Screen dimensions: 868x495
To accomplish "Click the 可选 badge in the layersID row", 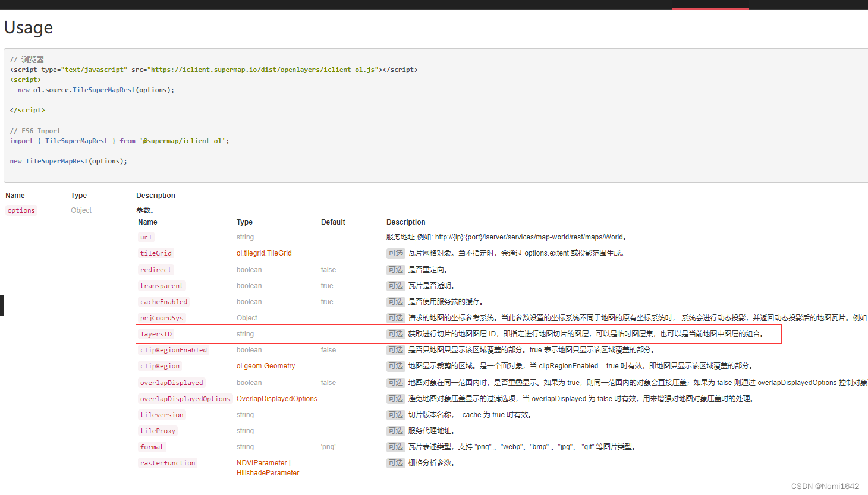I will [396, 334].
